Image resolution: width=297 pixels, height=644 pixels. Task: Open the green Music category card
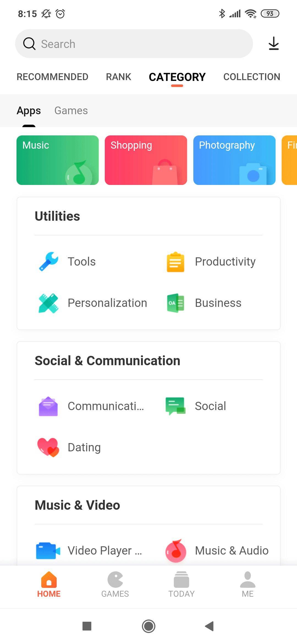tap(57, 160)
